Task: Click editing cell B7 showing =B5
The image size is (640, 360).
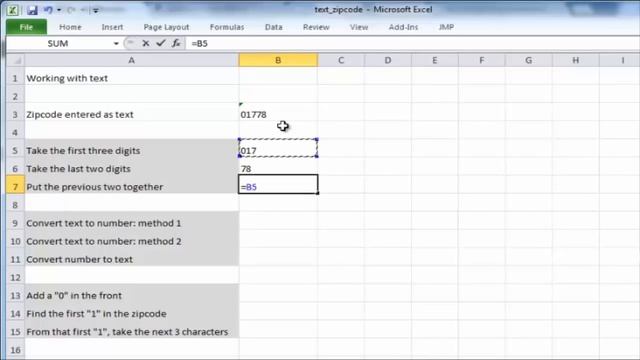Action: tap(278, 184)
